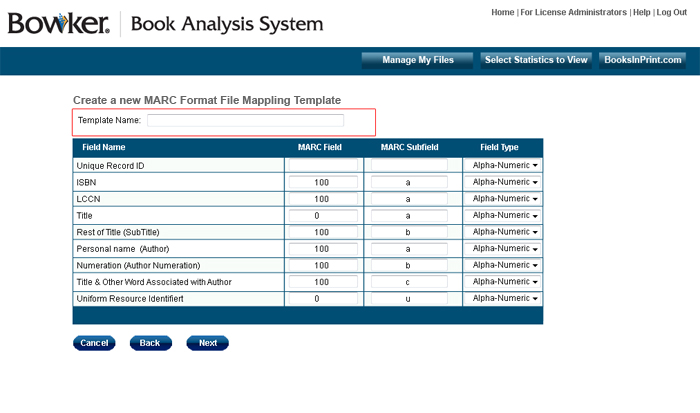The height and width of the screenshot is (413, 700).
Task: Click MARC Field box for Uniform Resource Identifier
Action: click(x=323, y=298)
